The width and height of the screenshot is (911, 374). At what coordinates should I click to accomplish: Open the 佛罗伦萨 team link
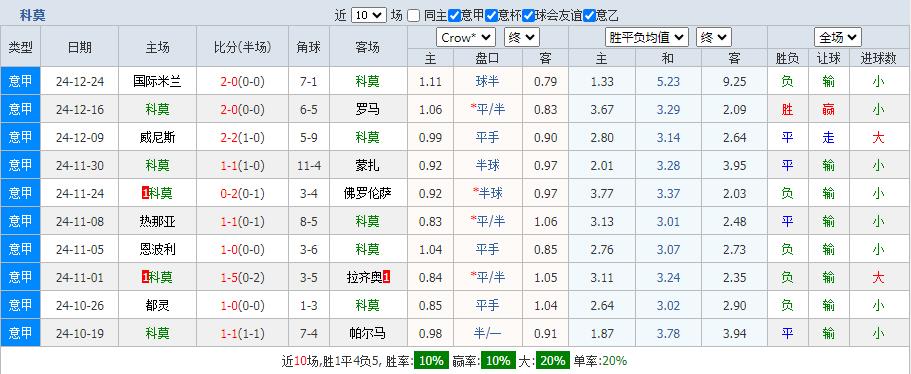pos(368,193)
